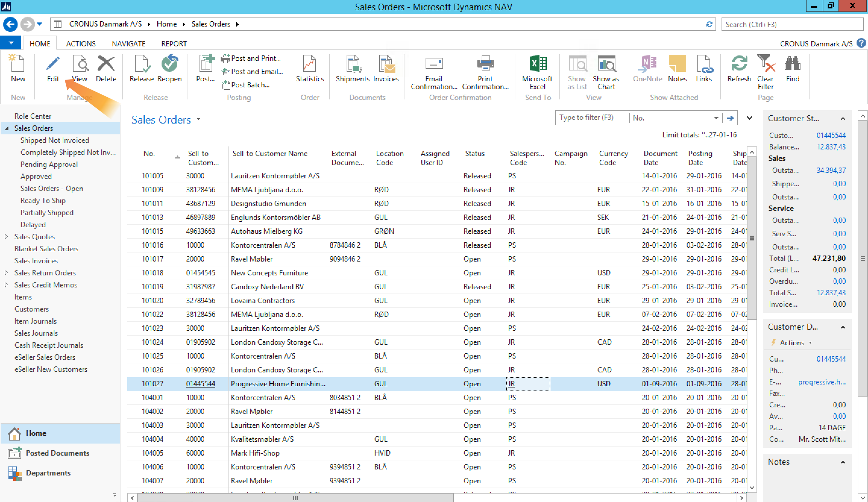Click the Search (Ctrl+F3) box
This screenshot has width=868, height=502.
pos(793,24)
